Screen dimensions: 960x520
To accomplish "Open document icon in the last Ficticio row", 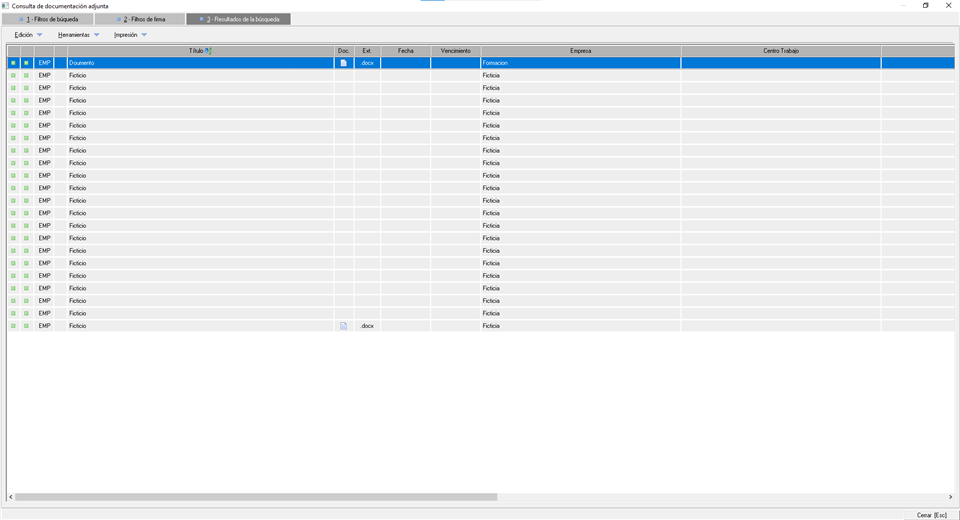I will click(343, 326).
